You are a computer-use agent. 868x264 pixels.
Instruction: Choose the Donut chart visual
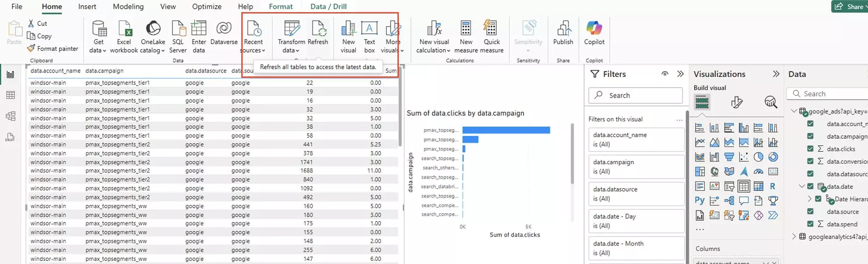pos(773,157)
